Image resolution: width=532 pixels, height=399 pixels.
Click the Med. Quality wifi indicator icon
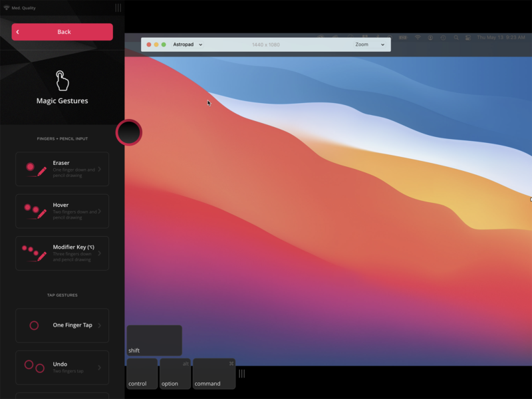coord(7,7)
